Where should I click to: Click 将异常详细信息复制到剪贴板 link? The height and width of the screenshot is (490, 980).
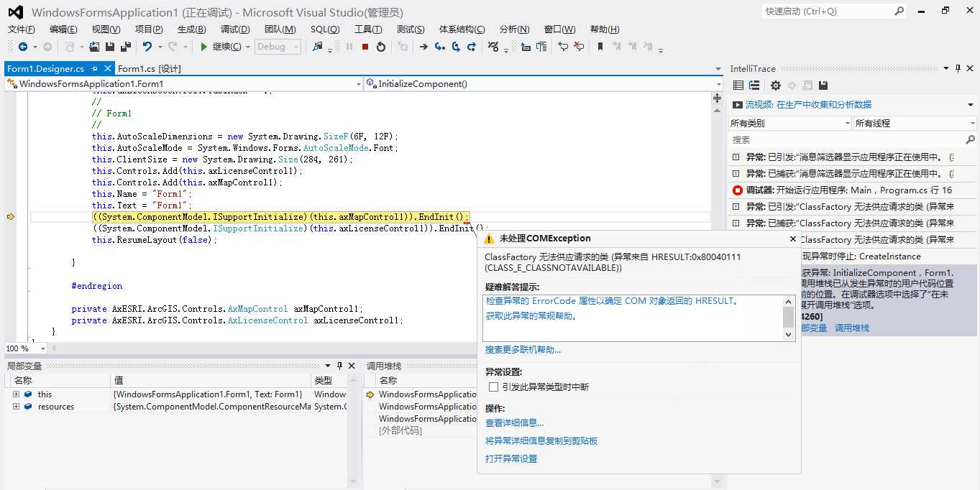[x=541, y=441]
